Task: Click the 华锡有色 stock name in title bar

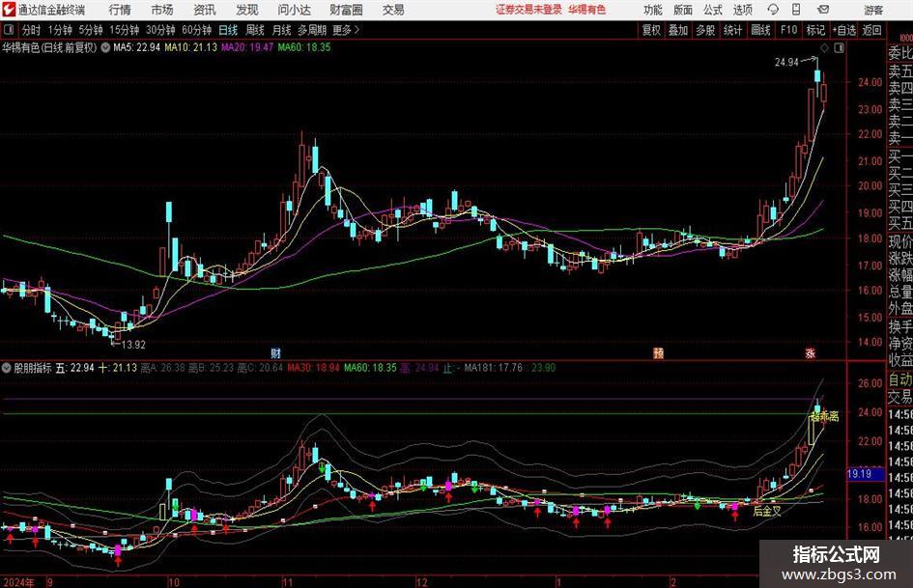Action: click(x=587, y=10)
